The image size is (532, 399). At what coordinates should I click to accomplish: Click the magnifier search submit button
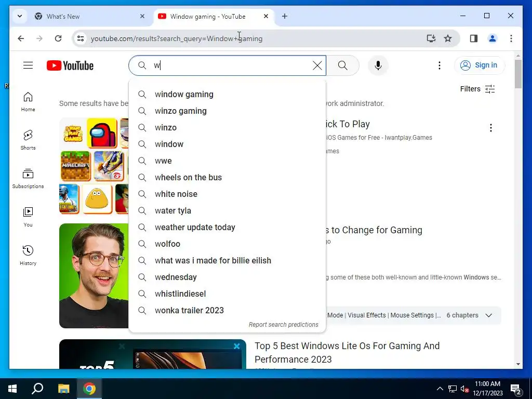343,65
